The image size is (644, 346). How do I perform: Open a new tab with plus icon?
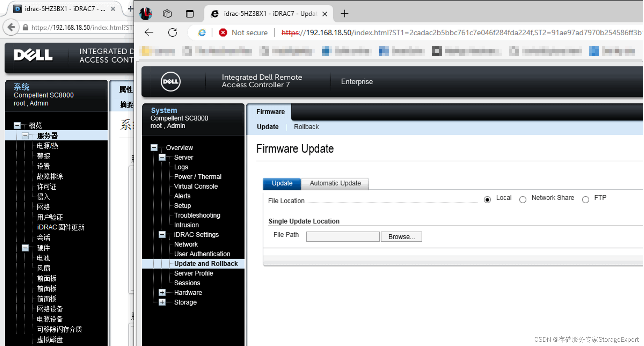point(344,14)
